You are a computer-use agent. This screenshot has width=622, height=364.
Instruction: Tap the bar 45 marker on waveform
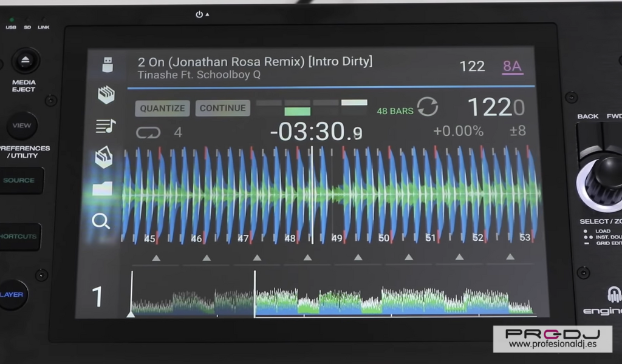149,239
